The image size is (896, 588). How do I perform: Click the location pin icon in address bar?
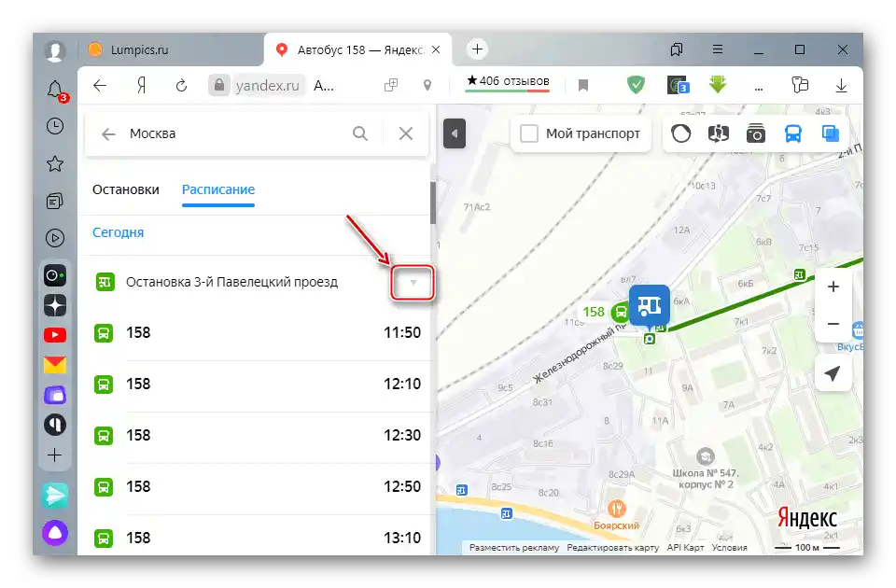(427, 86)
